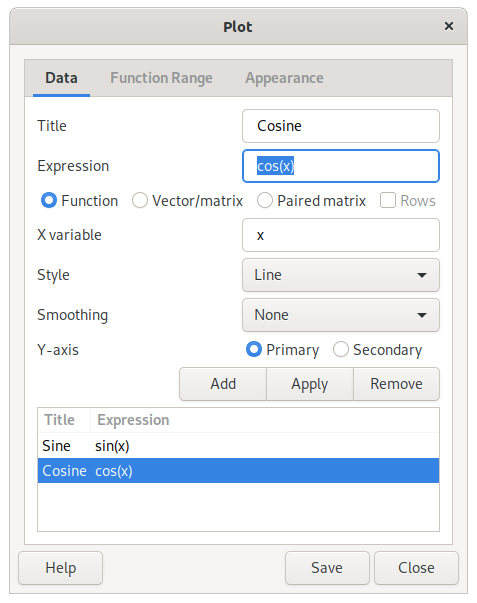477x603 pixels.
Task: Open the Style dropdown showing Line
Action: point(341,275)
